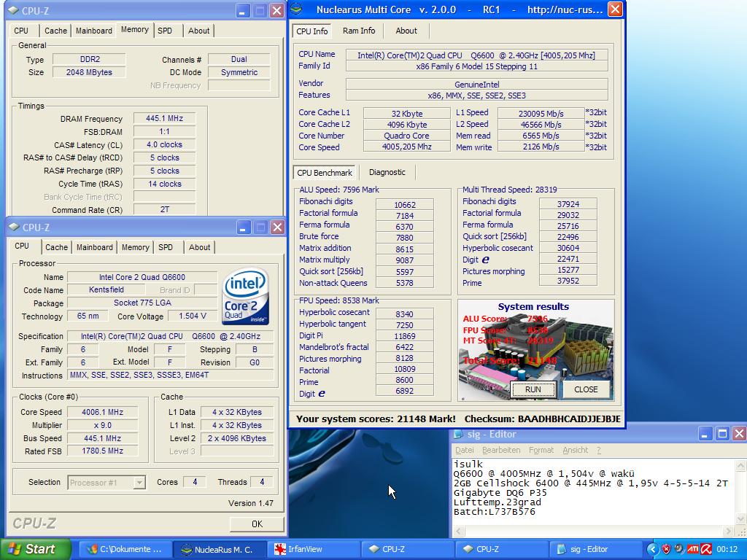
Task: Open About tab in lower CPU-Z window
Action: point(199,248)
